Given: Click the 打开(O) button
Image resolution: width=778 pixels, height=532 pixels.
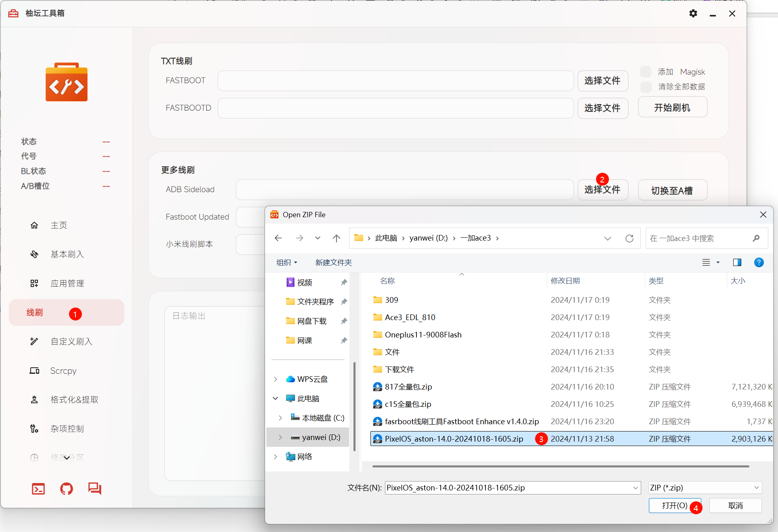Looking at the screenshot, I should [x=674, y=505].
